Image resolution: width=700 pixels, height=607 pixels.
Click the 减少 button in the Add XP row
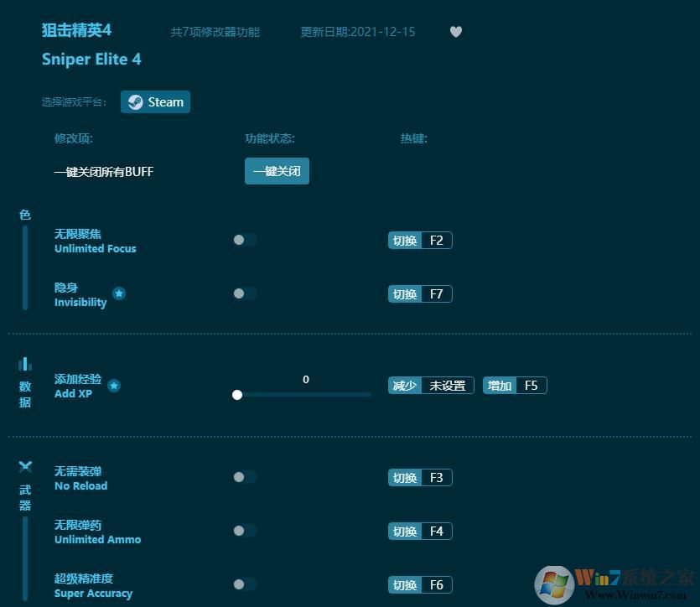(x=405, y=386)
